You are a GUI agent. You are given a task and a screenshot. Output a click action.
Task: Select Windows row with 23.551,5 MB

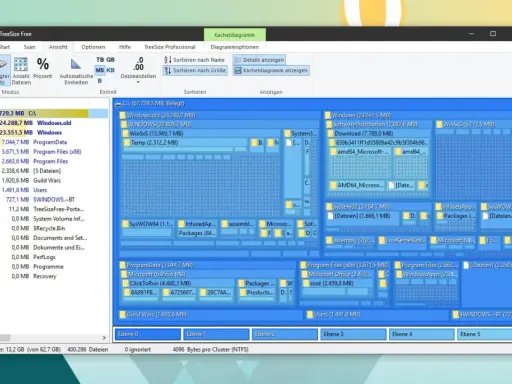[54, 133]
